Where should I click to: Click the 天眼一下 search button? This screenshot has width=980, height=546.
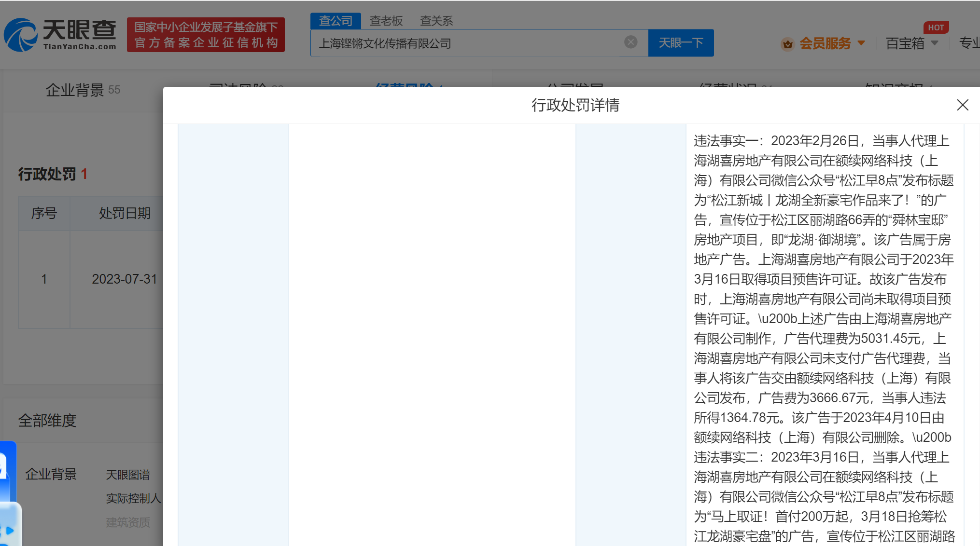click(x=681, y=43)
